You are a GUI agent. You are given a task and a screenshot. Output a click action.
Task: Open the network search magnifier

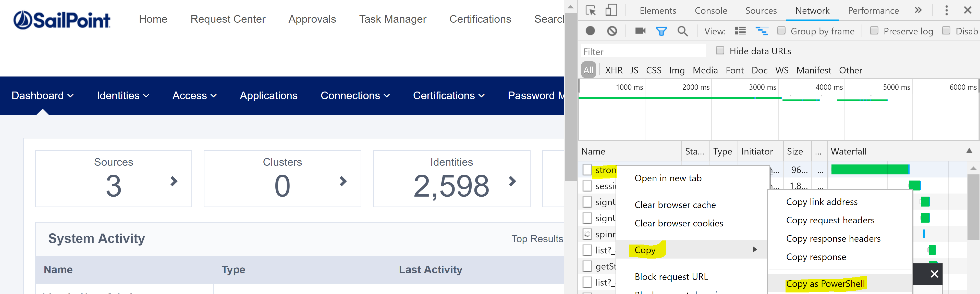(682, 31)
